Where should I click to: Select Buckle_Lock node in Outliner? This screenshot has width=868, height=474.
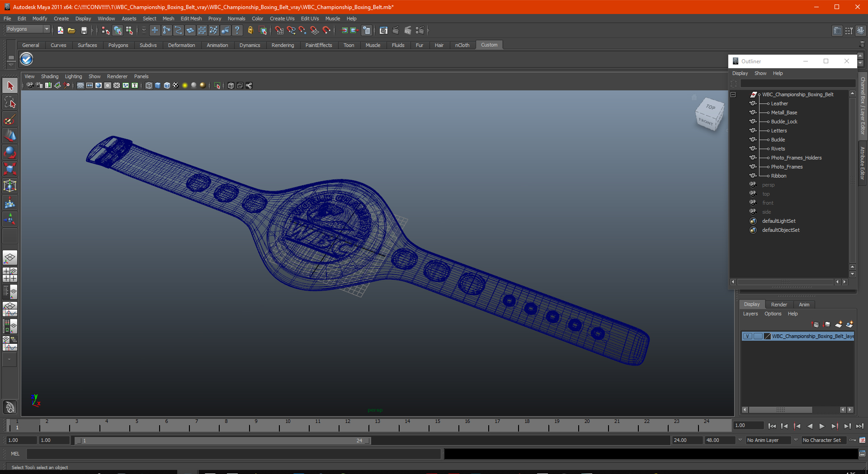tap(784, 122)
